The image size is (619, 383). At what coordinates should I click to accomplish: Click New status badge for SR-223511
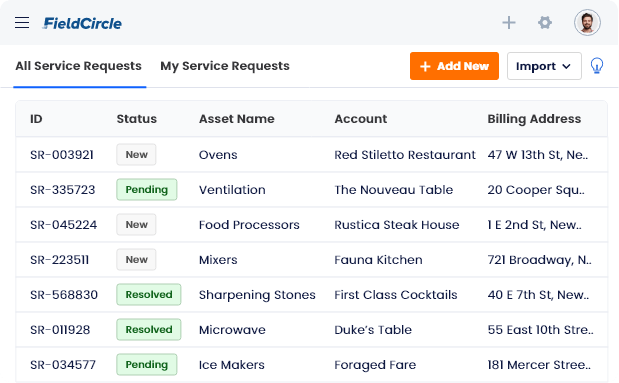136,259
